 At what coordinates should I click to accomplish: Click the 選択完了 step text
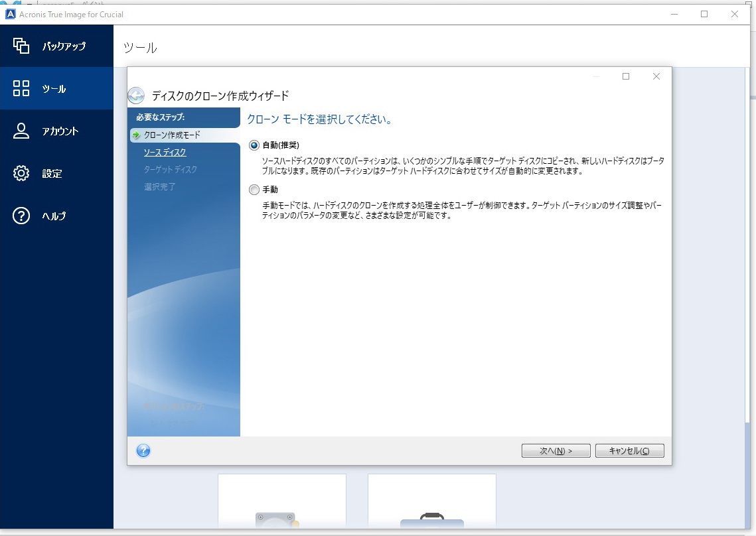click(x=159, y=186)
